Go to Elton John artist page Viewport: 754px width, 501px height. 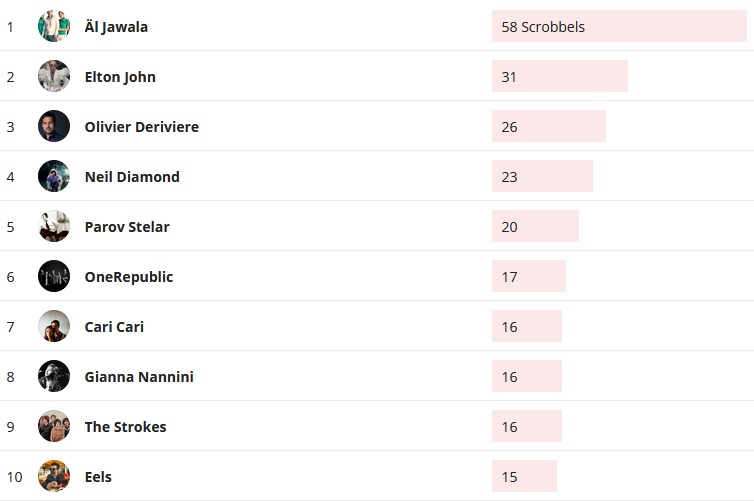pyautogui.click(x=120, y=77)
